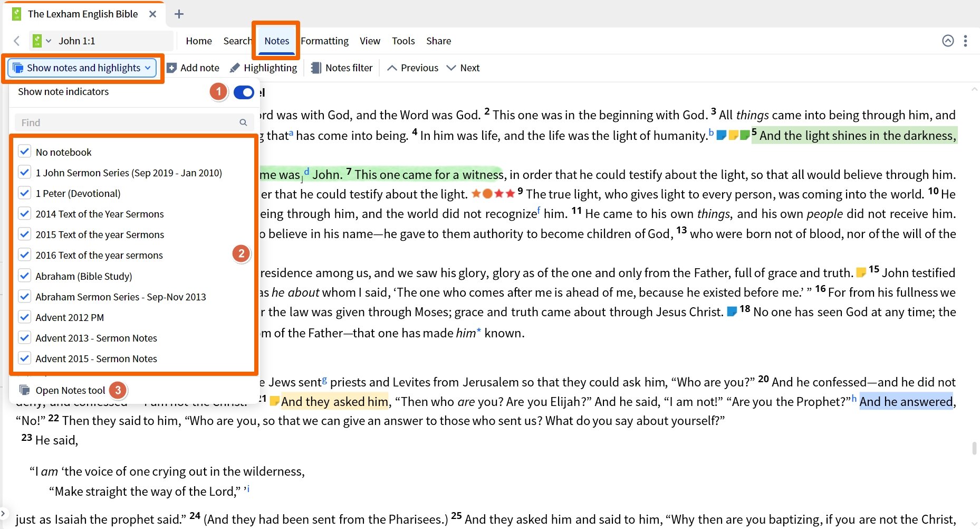Switch to the Tools tab
This screenshot has height=529, width=980.
[x=403, y=41]
